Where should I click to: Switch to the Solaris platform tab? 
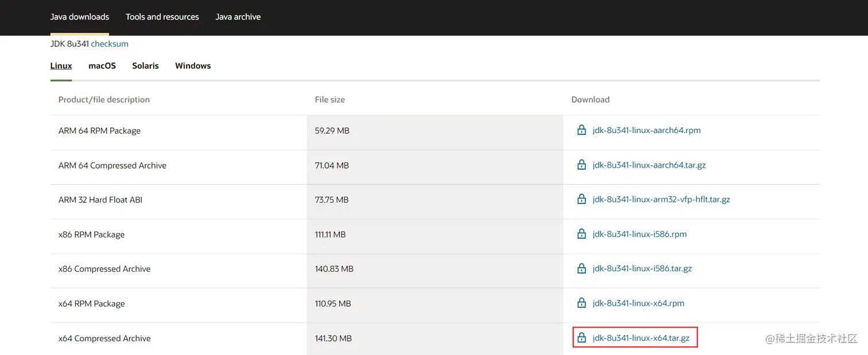point(145,66)
